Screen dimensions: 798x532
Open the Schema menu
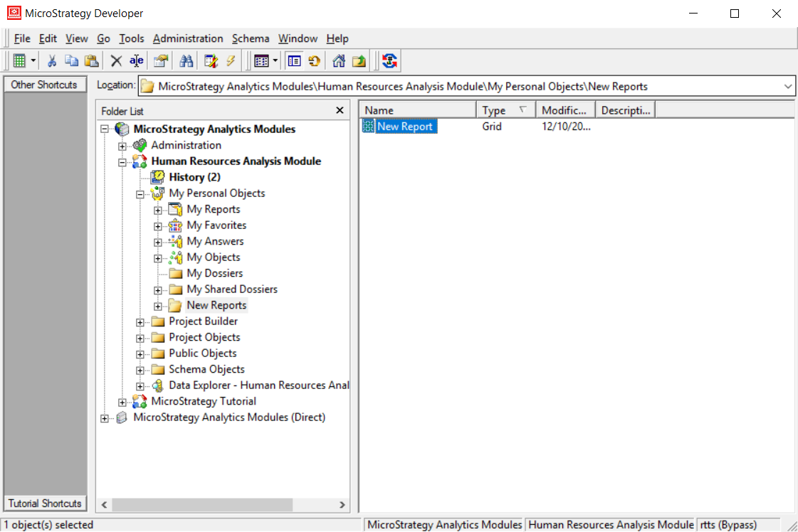click(251, 38)
